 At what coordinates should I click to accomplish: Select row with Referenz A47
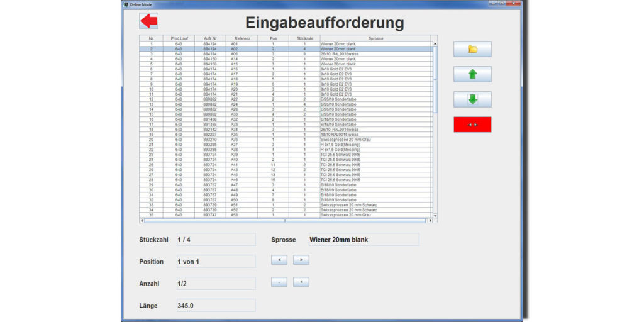pos(286,184)
